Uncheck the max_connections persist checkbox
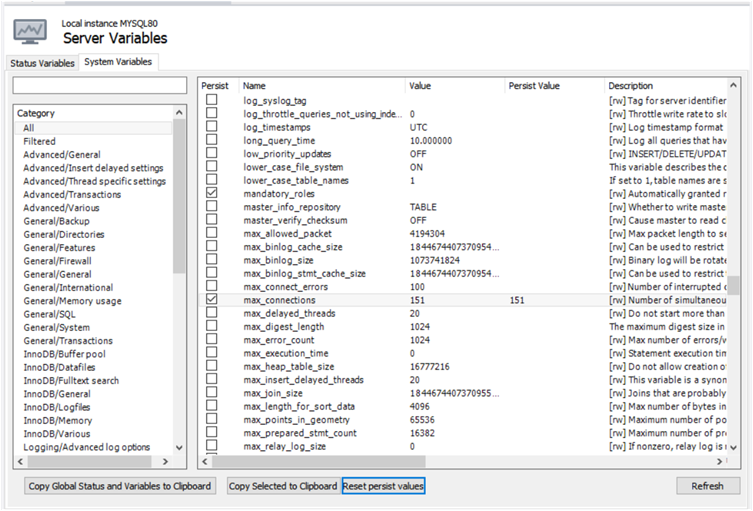 [x=211, y=299]
